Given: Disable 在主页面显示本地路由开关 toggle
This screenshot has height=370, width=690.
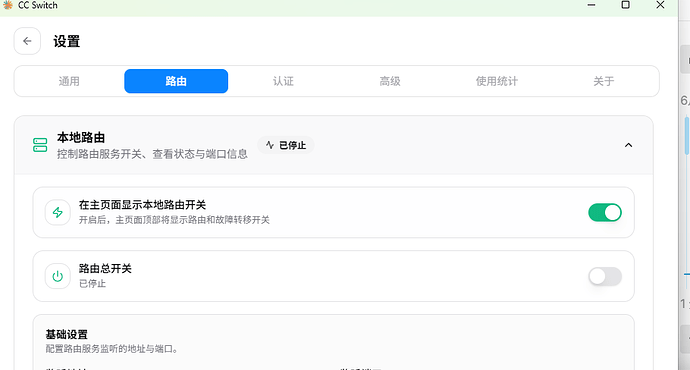Looking at the screenshot, I should tap(605, 212).
